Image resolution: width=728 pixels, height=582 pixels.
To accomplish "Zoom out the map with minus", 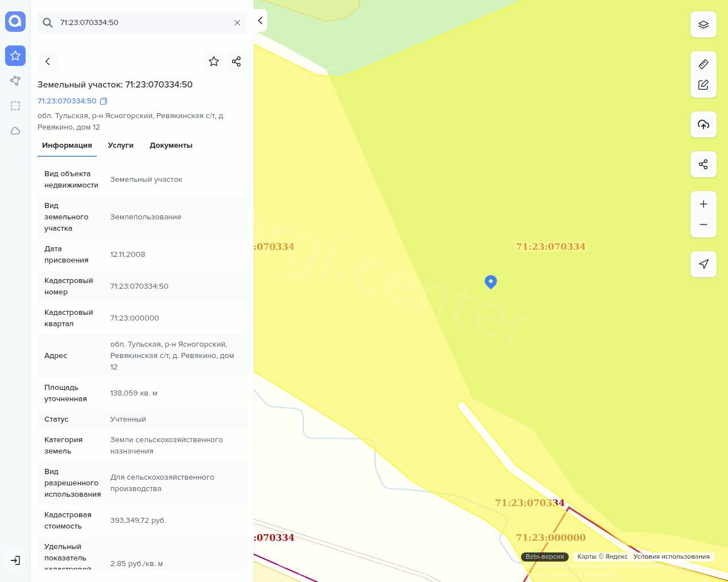I will click(x=704, y=225).
